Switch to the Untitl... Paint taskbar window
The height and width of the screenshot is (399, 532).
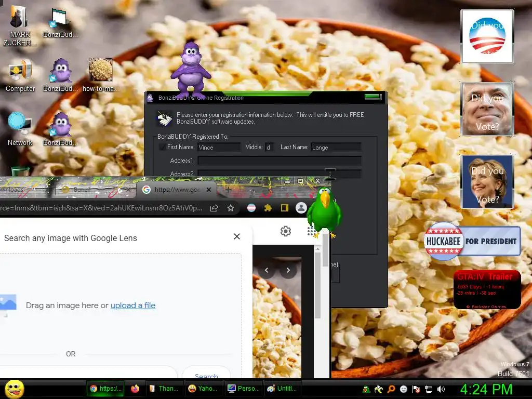pos(283,389)
